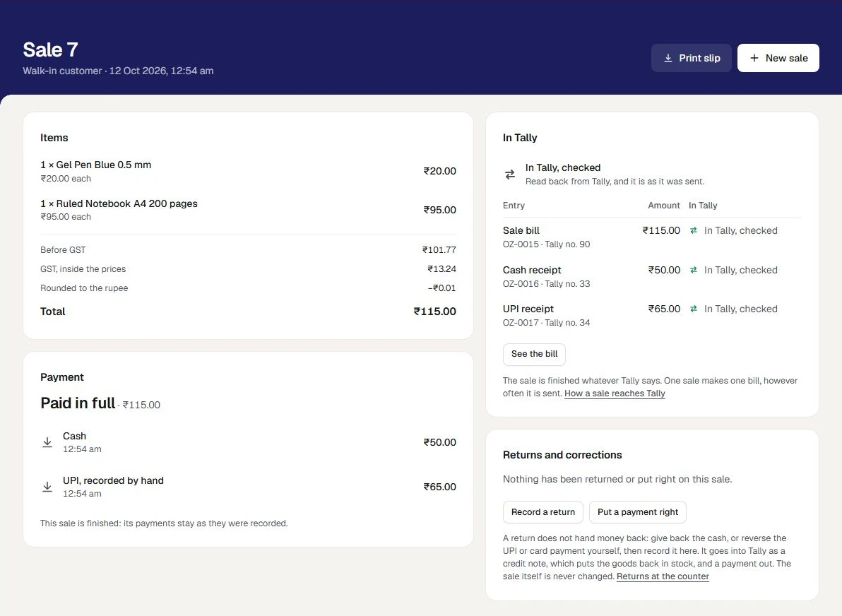Click the green sync icon in UPI receipt row
This screenshot has height=616, width=842.
694,309
